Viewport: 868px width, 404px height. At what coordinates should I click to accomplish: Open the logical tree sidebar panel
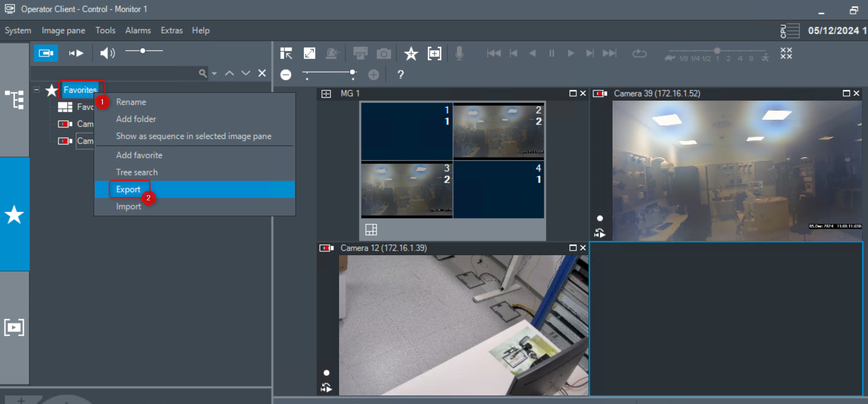[14, 100]
